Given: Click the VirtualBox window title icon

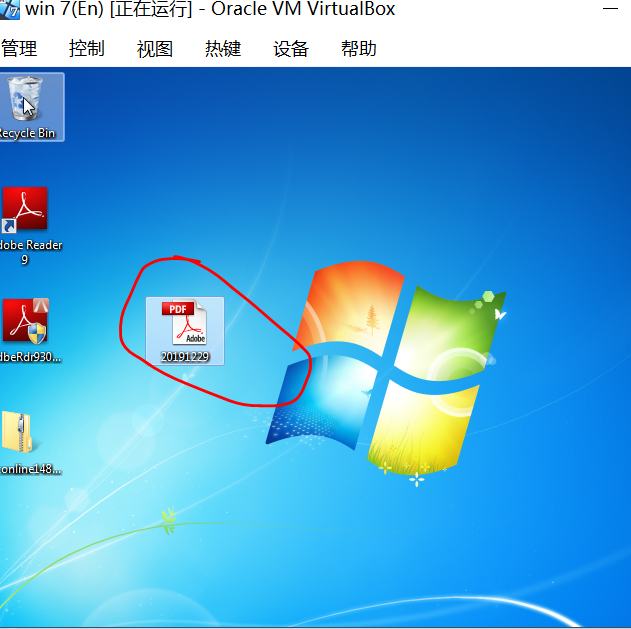Looking at the screenshot, I should (9, 9).
